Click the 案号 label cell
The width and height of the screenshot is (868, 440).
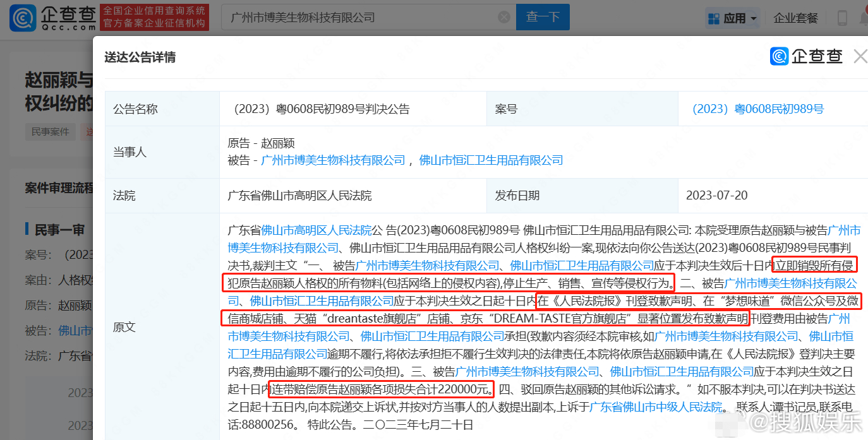pos(582,109)
